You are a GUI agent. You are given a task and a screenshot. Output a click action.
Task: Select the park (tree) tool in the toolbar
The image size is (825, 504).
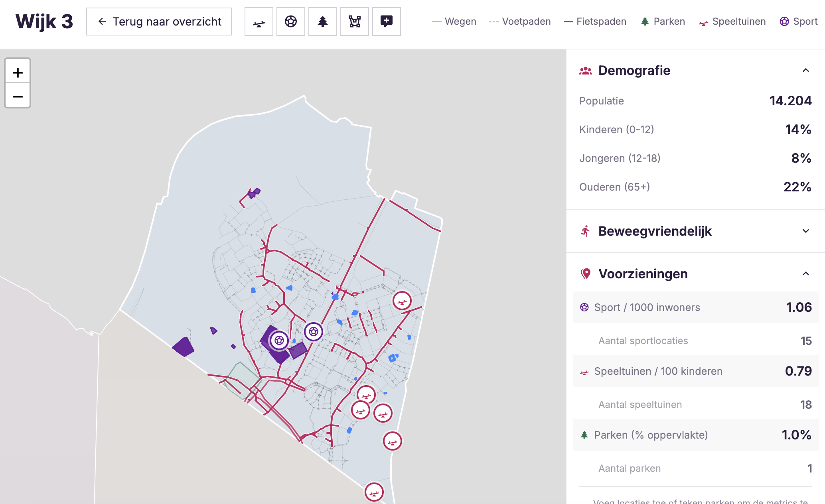pyautogui.click(x=322, y=22)
